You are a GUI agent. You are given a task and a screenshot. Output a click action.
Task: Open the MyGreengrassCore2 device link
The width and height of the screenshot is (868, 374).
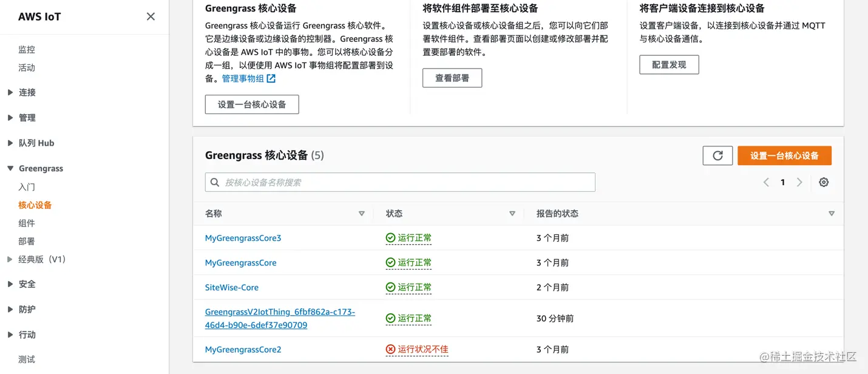(243, 350)
